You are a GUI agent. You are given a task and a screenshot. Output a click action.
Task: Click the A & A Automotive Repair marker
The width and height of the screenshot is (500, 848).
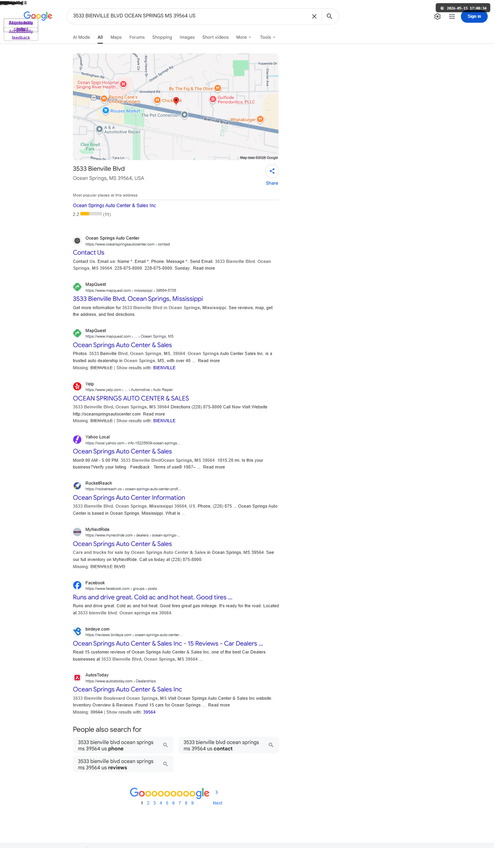point(99,129)
